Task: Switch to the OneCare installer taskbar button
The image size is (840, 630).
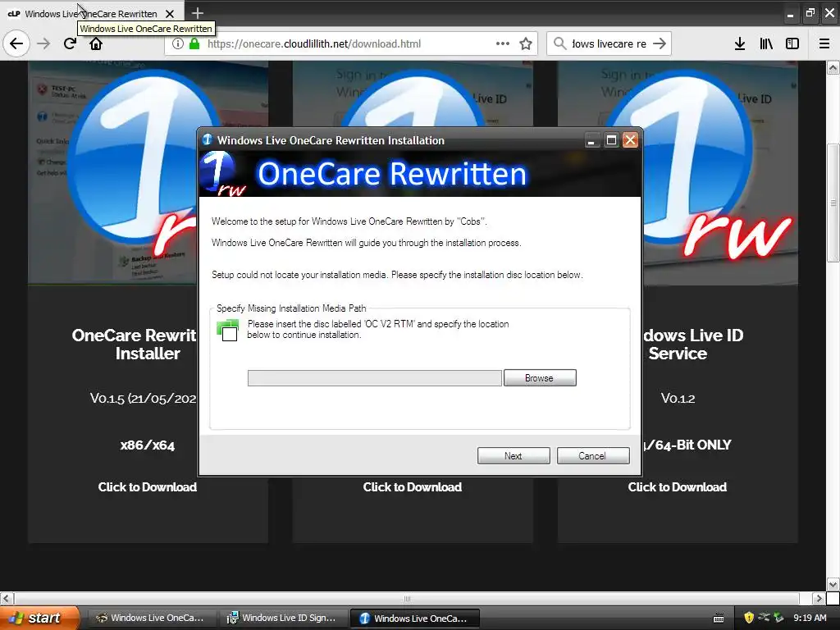Action: (x=414, y=618)
